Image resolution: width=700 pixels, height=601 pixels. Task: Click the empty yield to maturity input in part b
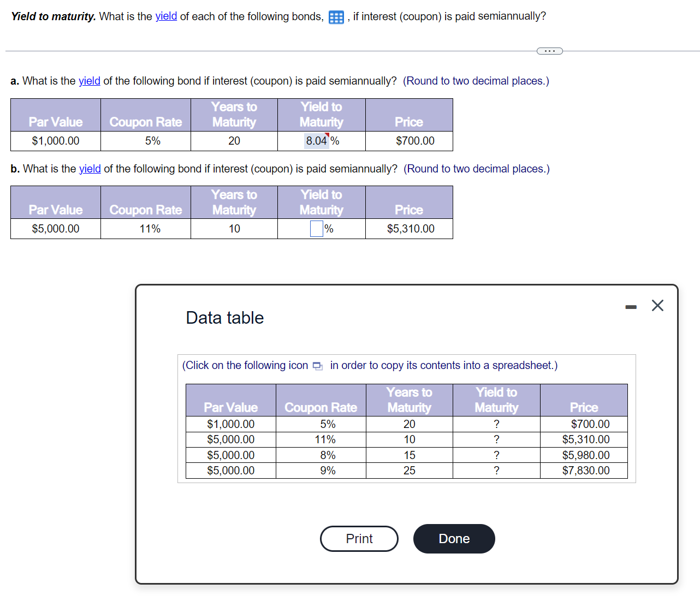(x=316, y=229)
